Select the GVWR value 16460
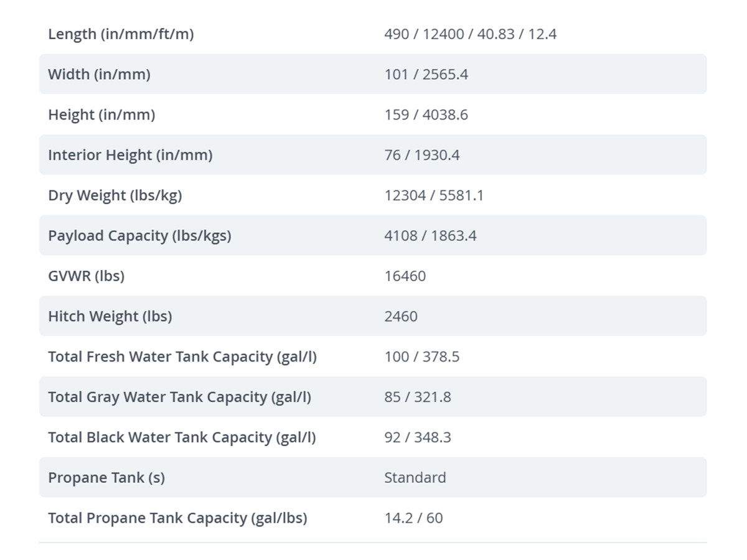 pos(405,276)
